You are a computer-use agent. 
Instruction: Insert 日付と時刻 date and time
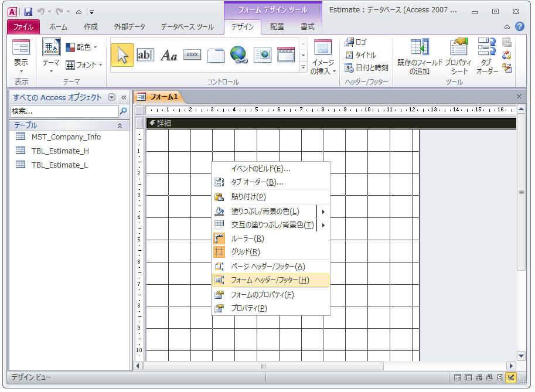[366, 68]
